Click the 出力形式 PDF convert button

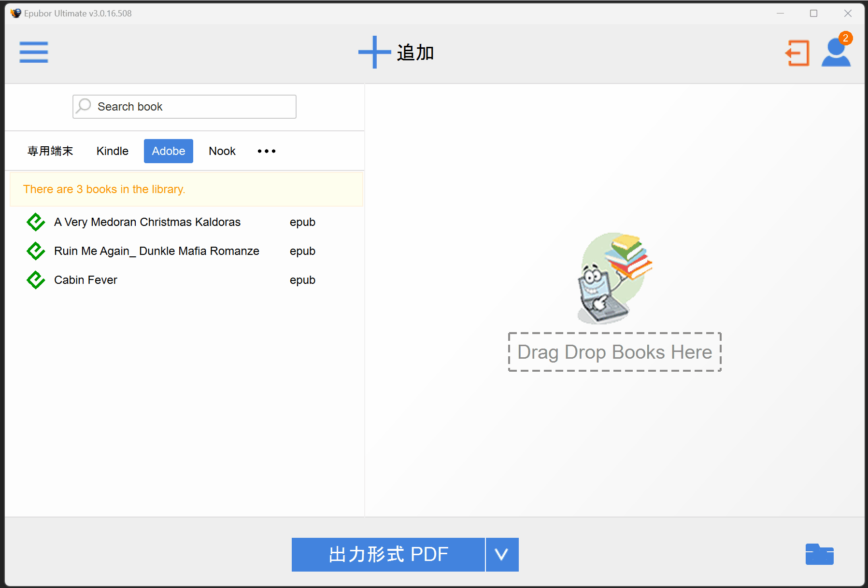pyautogui.click(x=388, y=555)
